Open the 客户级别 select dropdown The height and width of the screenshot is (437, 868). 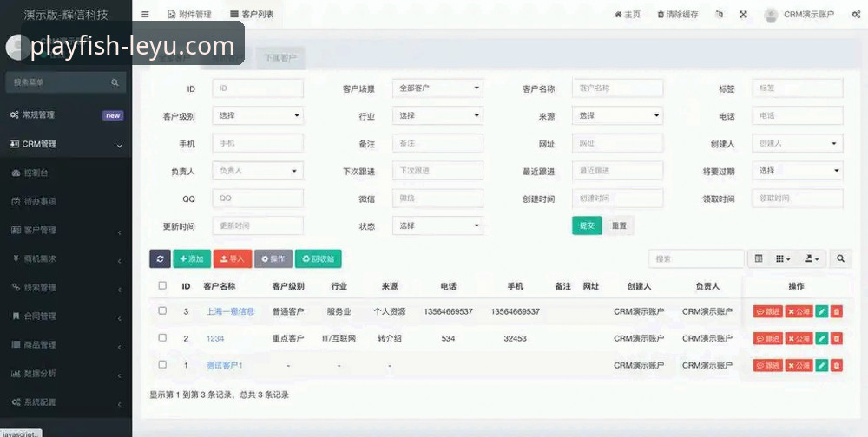click(x=258, y=115)
